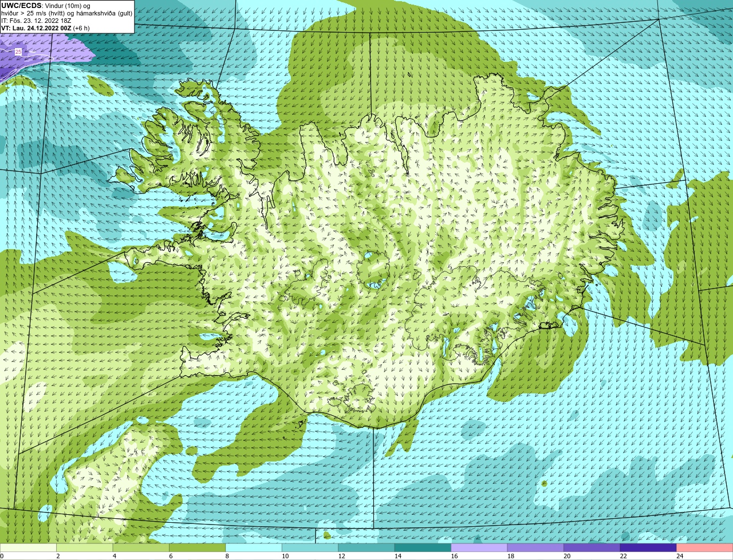Click the 'UWC/ECDS' title text
The height and width of the screenshot is (560, 733).
(21, 5)
